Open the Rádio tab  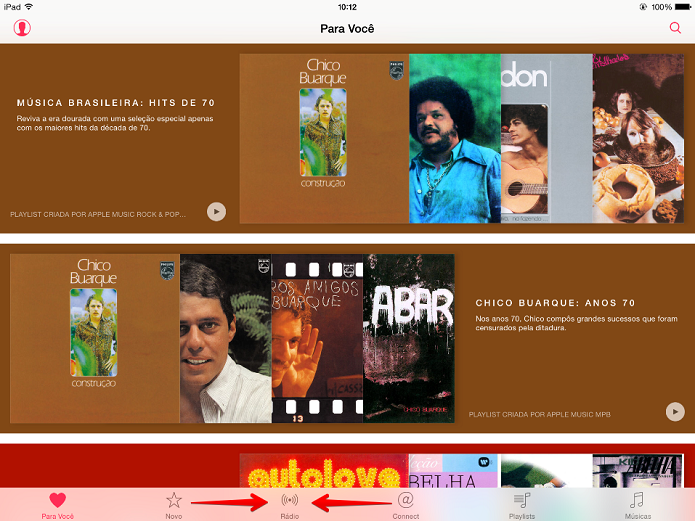pos(289,506)
